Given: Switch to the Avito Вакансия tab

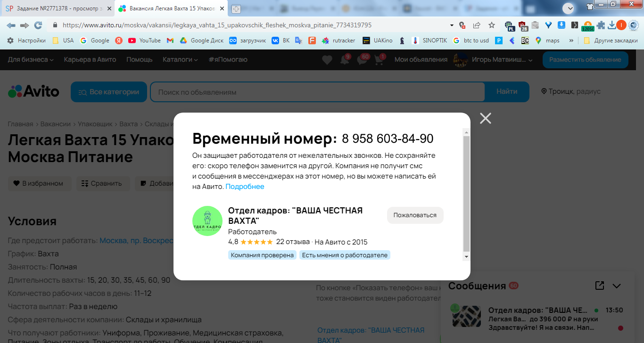Looking at the screenshot, I should click(x=171, y=8).
